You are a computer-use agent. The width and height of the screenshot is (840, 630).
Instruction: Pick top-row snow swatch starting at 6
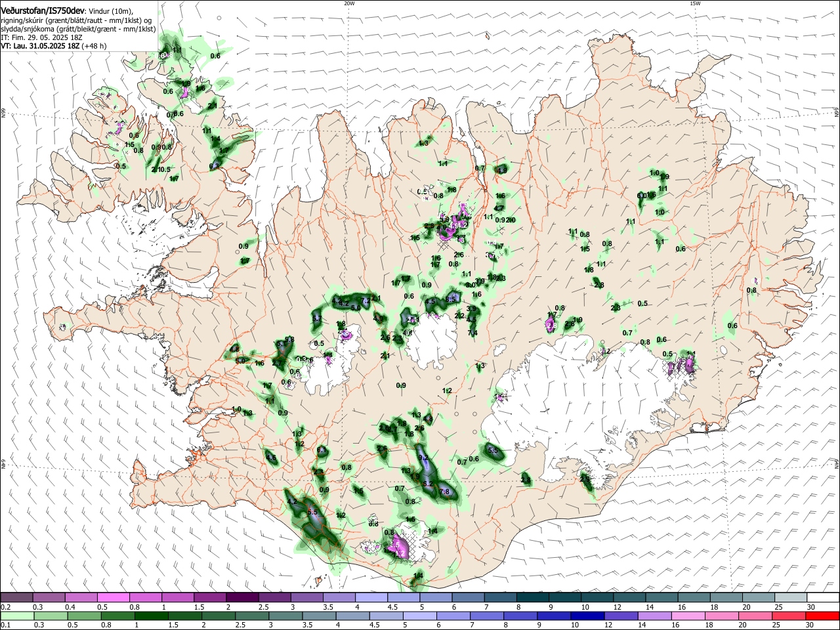[x=468, y=598]
